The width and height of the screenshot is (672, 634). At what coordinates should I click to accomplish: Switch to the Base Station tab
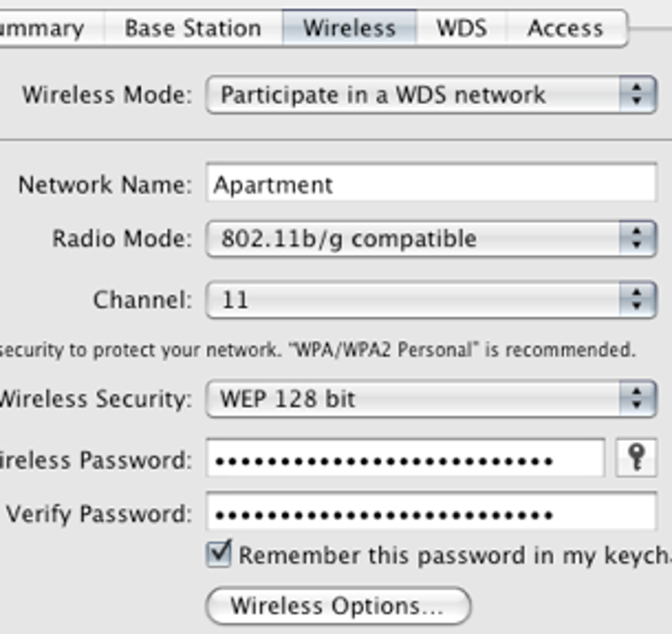193,29
